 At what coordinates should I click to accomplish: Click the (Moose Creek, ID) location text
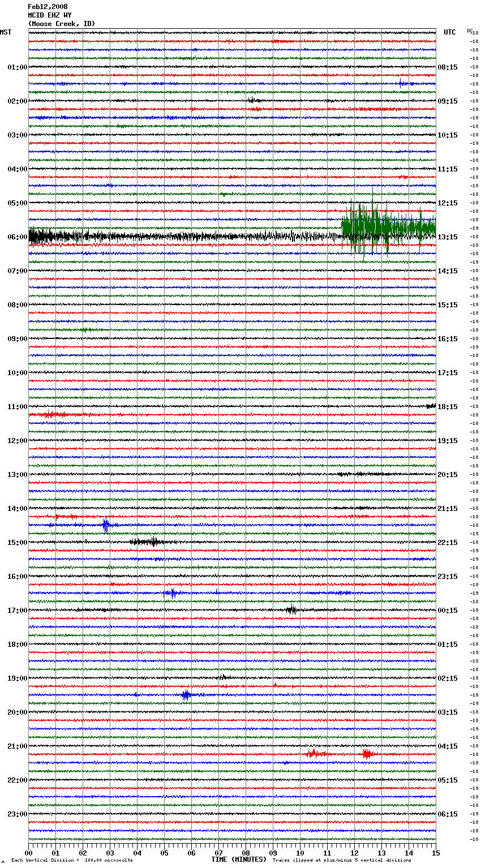[x=62, y=24]
